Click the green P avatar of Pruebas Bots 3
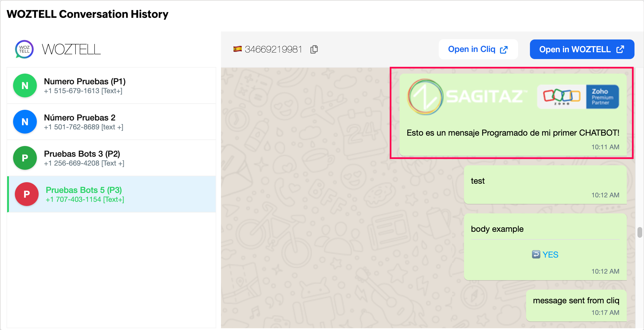Image resolution: width=644 pixels, height=330 pixels. 25,158
